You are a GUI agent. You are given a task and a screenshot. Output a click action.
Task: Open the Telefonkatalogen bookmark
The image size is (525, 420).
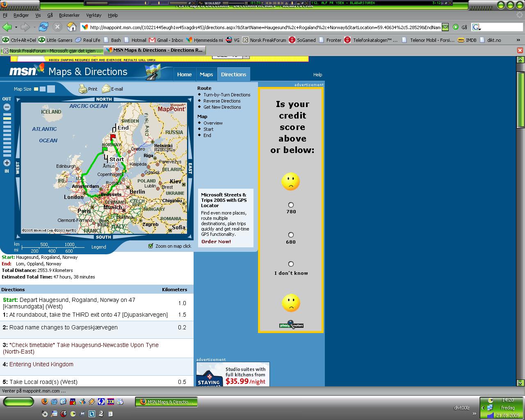[371, 40]
